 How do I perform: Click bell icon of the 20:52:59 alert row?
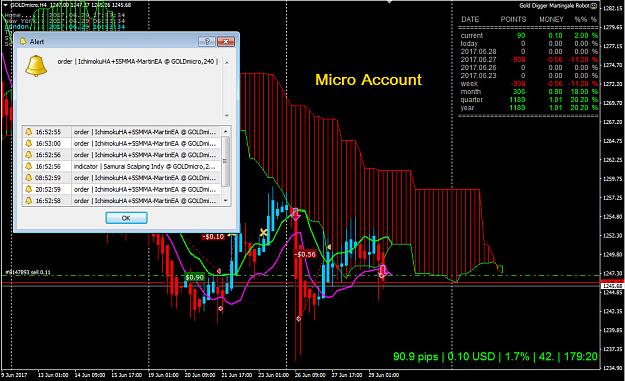tap(29, 189)
